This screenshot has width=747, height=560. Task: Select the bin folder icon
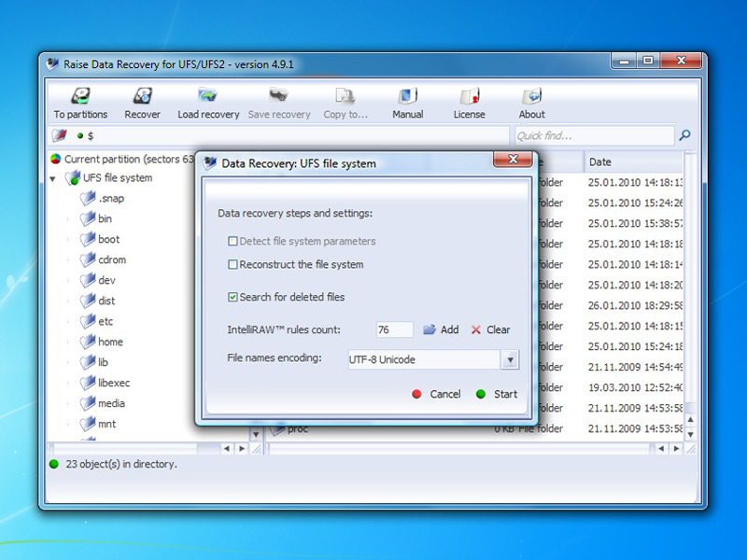pos(88,218)
